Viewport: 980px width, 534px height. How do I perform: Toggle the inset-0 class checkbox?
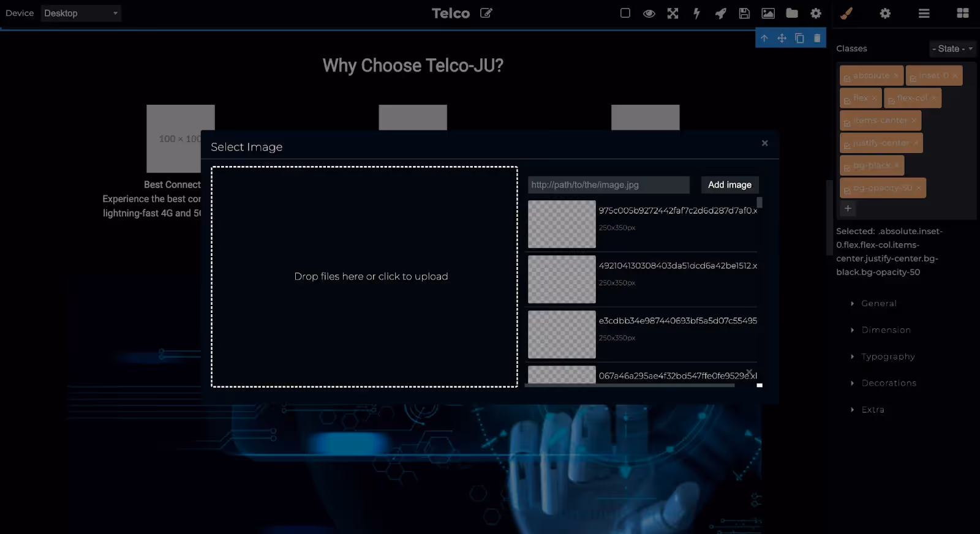click(x=913, y=78)
